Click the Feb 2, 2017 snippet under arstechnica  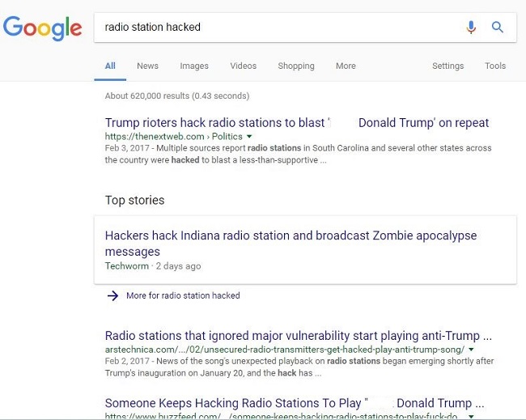coord(299,367)
